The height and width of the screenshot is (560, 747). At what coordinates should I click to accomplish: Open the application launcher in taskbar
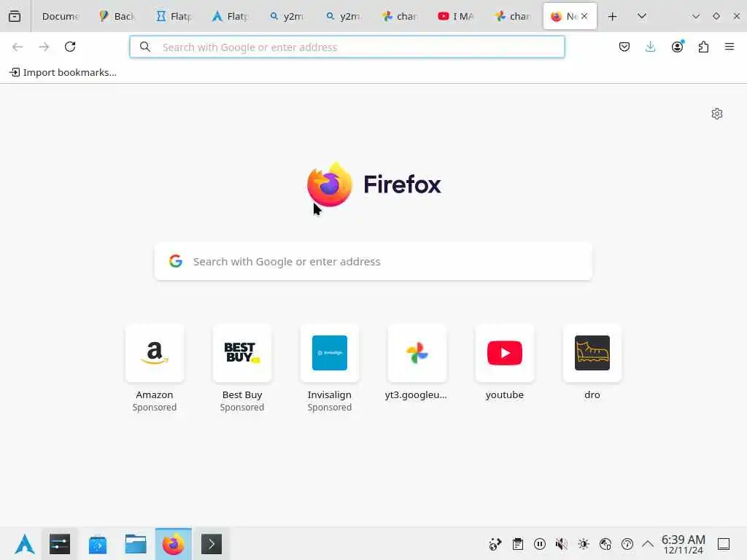tap(24, 544)
